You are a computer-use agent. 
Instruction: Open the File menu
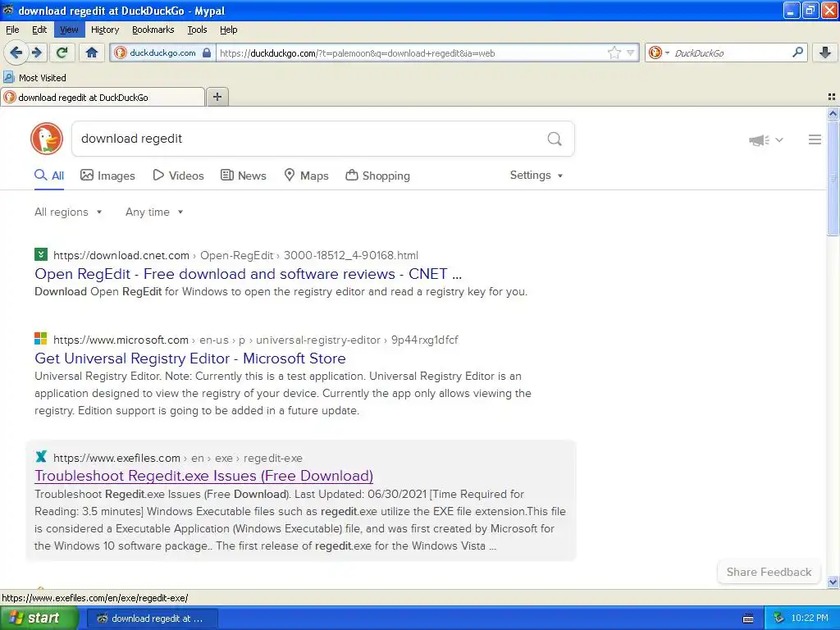(12, 30)
